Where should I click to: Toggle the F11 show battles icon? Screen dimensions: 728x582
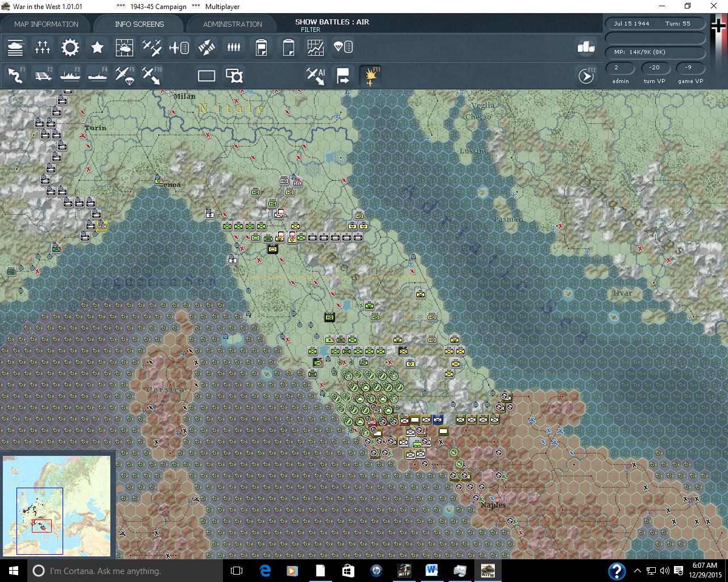370,76
